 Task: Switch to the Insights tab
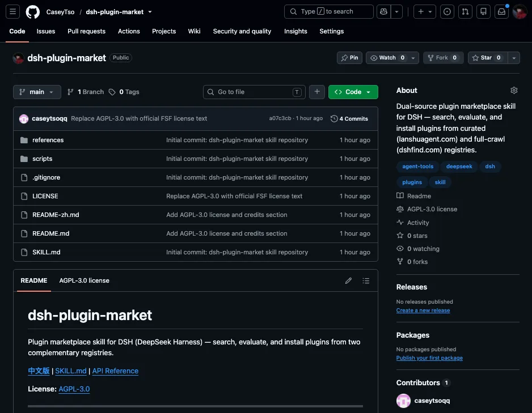[295, 31]
